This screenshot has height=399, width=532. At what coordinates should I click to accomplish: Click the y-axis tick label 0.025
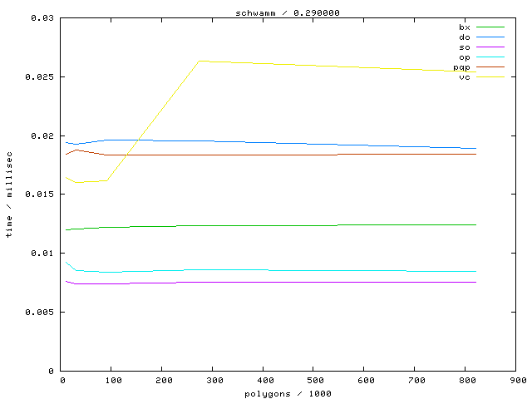(42, 76)
